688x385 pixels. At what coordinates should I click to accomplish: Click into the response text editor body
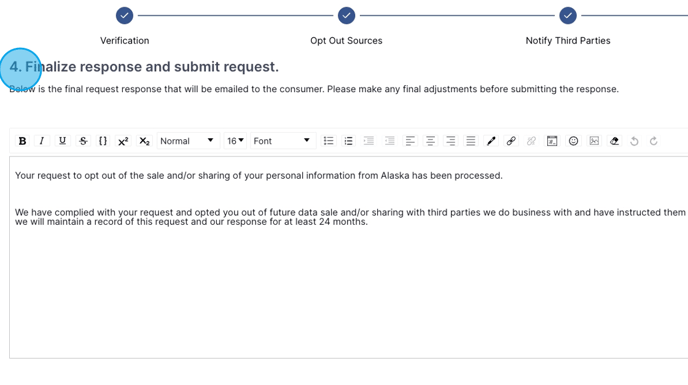tap(349, 257)
